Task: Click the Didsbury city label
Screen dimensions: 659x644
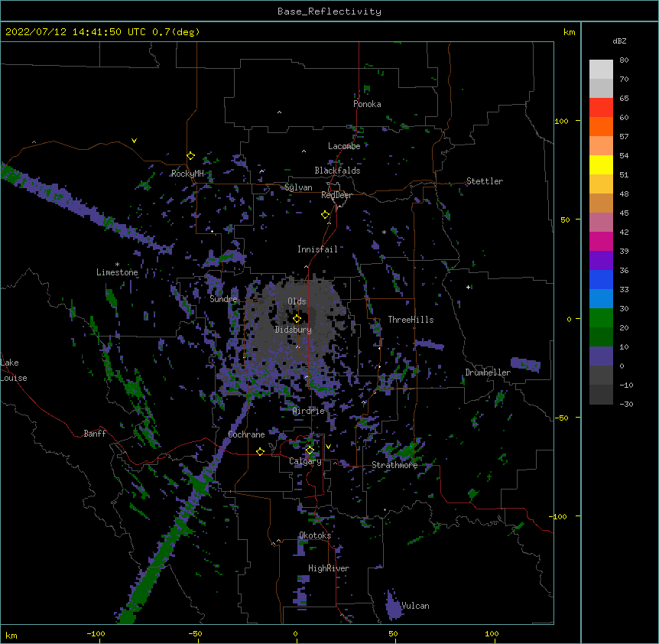Action: (x=294, y=330)
